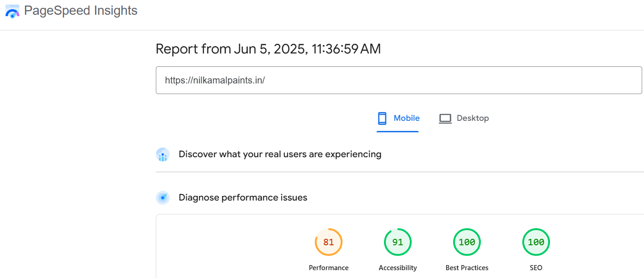Viewport: 644px width, 278px height.
Task: Click the orange Performance score gauge 81
Action: [x=329, y=242]
